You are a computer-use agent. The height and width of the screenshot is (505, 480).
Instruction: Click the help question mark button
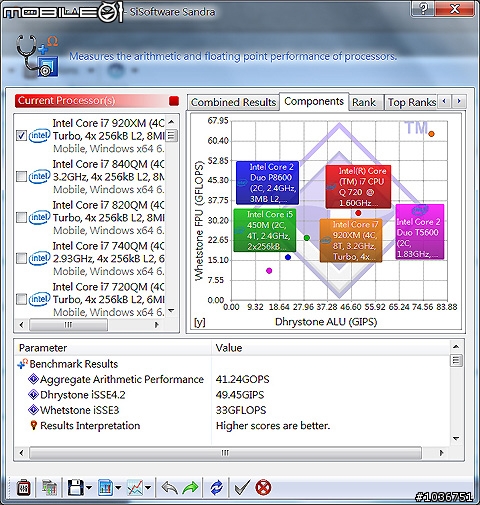click(423, 8)
